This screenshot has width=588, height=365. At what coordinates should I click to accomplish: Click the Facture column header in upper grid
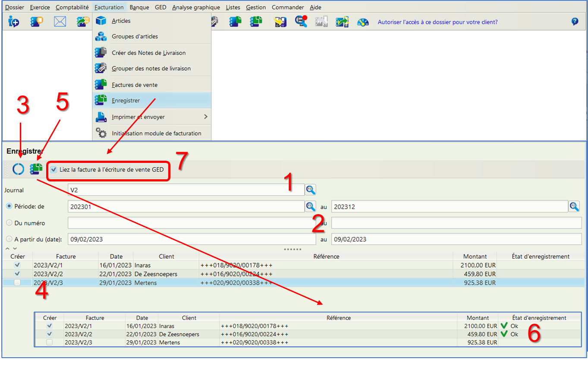(x=66, y=256)
